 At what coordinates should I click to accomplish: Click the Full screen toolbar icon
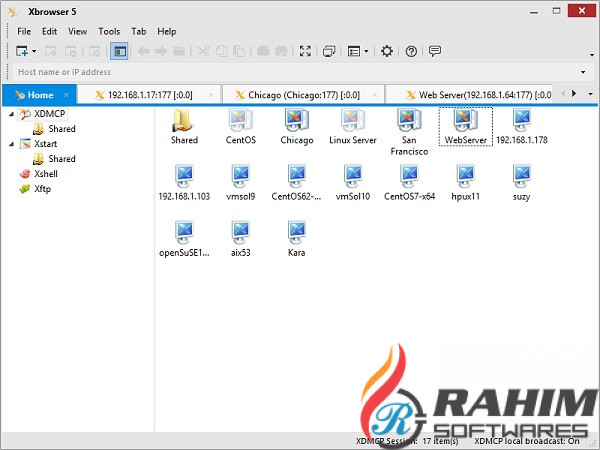coord(305,51)
